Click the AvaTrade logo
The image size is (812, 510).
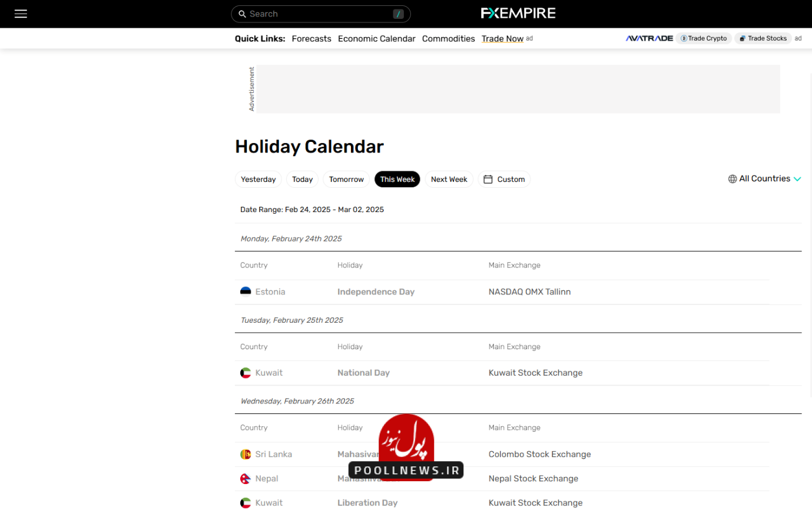pyautogui.click(x=649, y=38)
